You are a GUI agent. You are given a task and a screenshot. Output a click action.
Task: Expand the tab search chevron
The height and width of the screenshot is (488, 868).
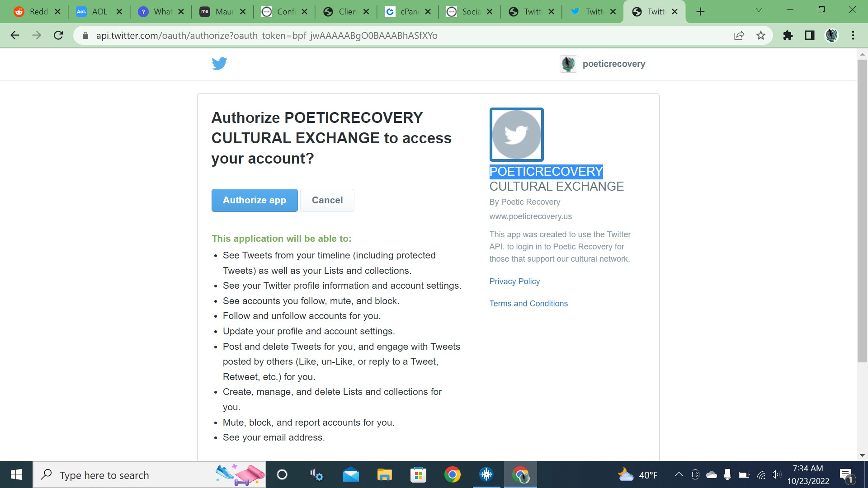pos(759,10)
